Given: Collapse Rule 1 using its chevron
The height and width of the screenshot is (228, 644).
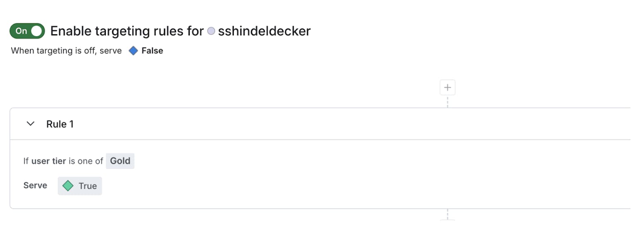Looking at the screenshot, I should pos(30,124).
